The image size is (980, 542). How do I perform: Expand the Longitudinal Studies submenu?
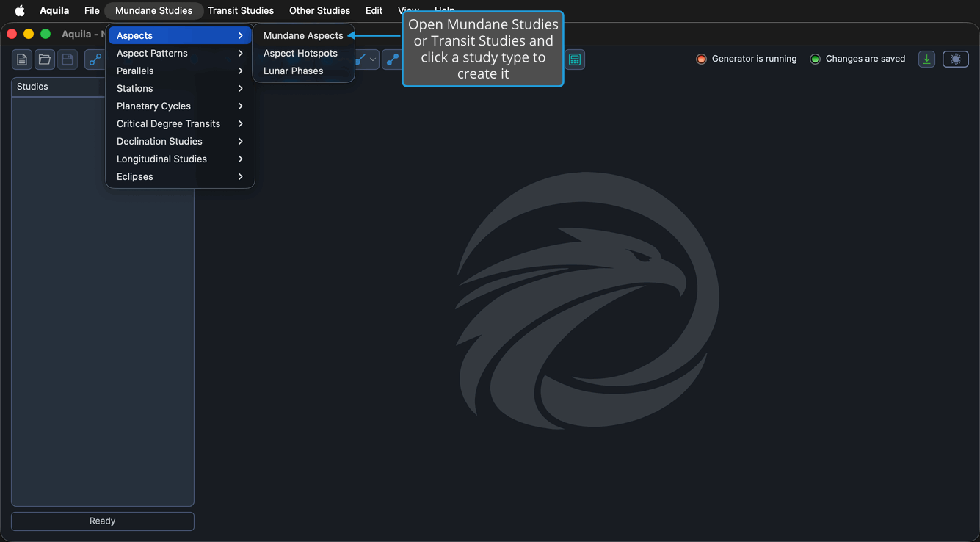click(x=180, y=159)
